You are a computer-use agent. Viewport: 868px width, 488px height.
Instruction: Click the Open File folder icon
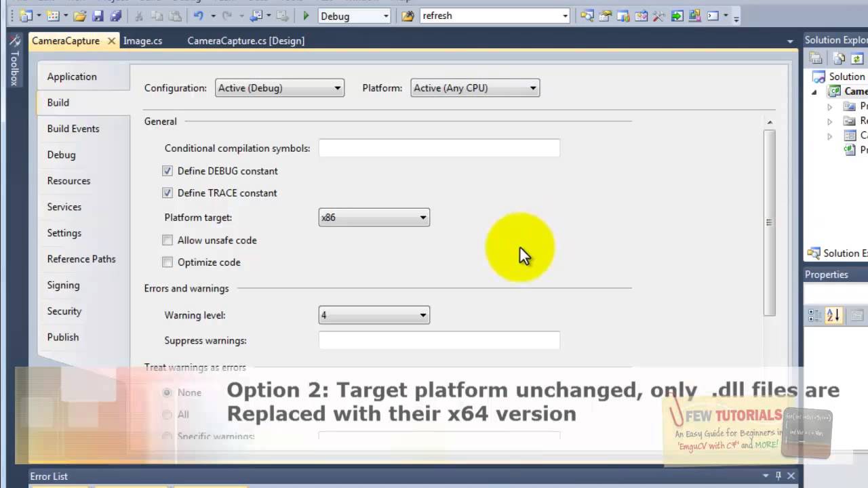79,16
